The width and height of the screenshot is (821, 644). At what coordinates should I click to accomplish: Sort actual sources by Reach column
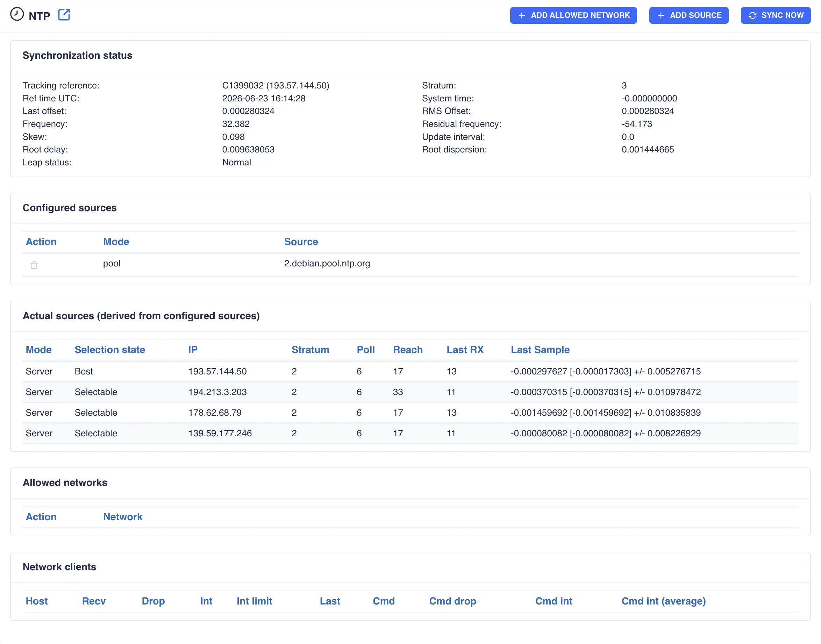point(408,350)
